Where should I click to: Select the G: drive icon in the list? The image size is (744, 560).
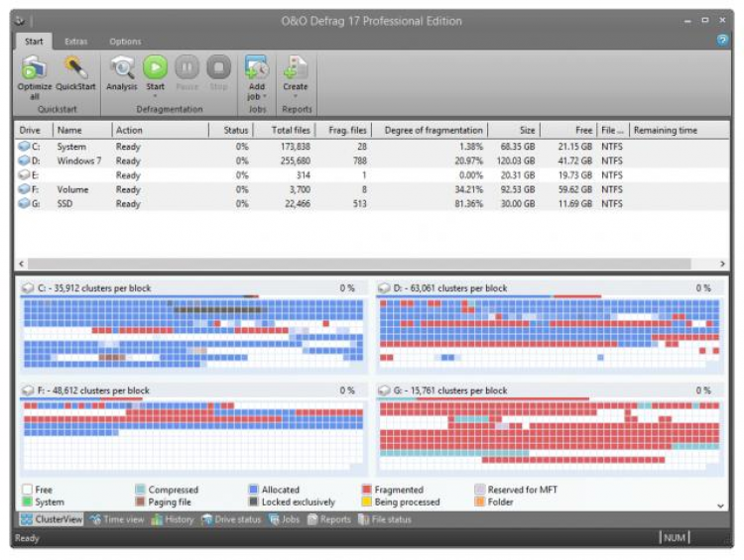(24, 203)
